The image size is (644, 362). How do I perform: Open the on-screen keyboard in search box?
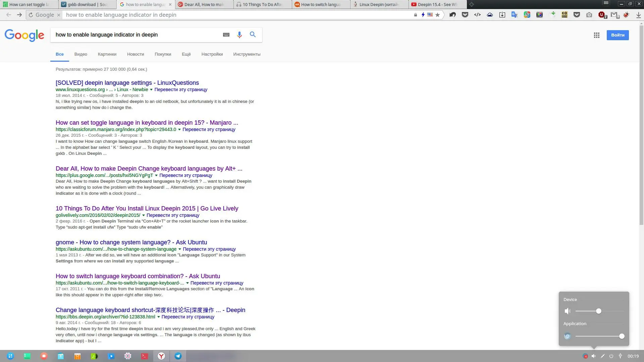click(x=226, y=35)
